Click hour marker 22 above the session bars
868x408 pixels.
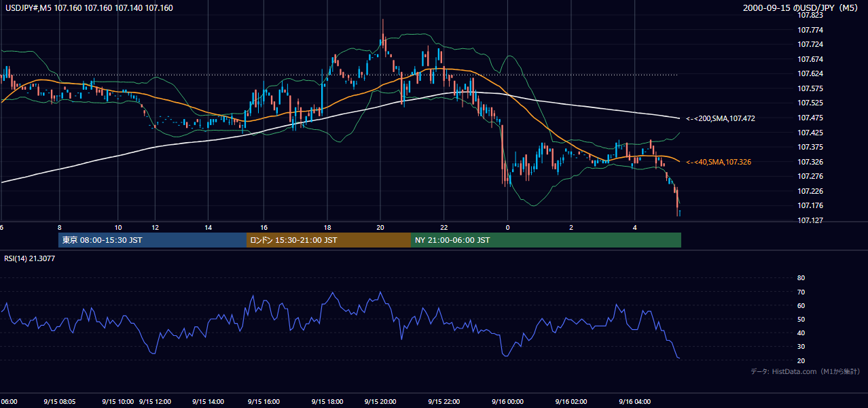coord(444,227)
